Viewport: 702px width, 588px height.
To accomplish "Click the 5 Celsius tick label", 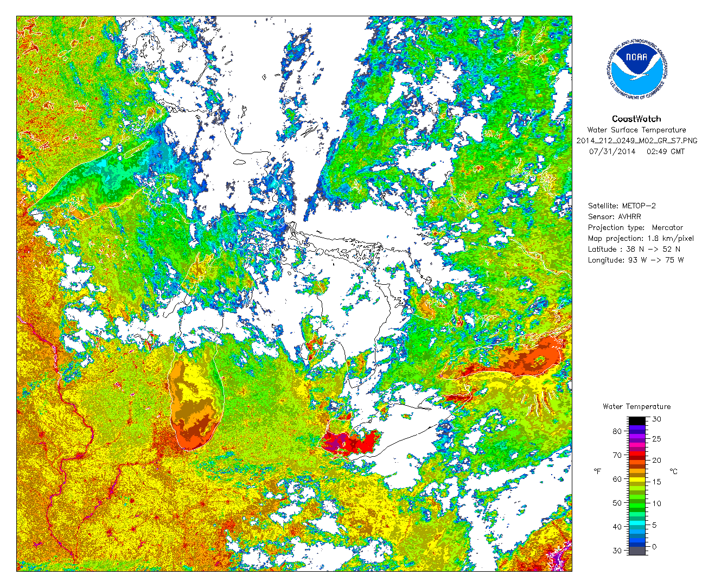I will (x=655, y=526).
